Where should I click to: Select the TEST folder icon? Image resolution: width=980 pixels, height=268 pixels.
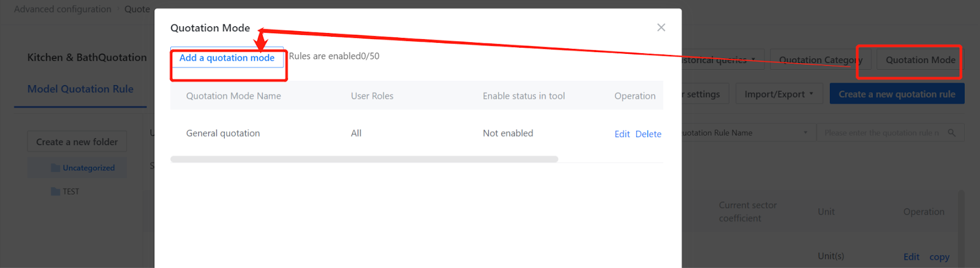click(x=56, y=192)
